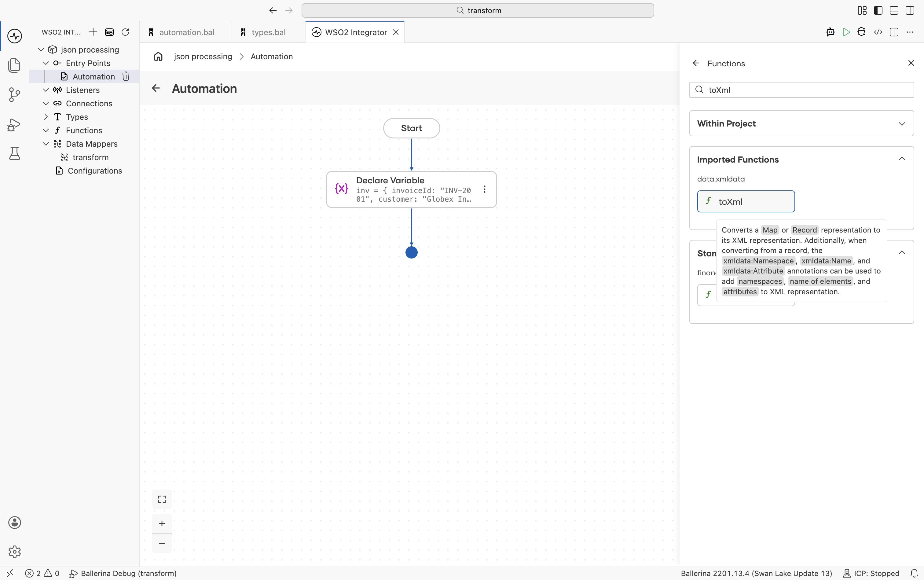924x580 pixels.
Task: Collapse the Imported Functions section
Action: point(902,159)
